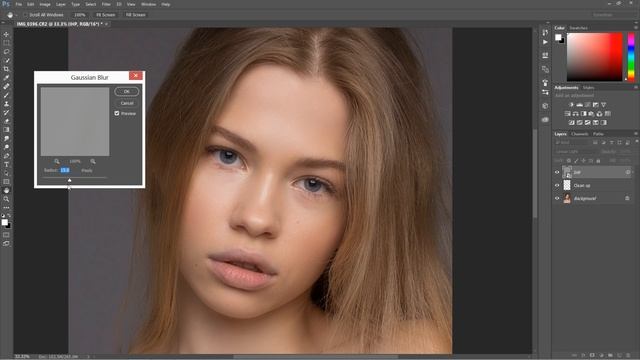640x360 pixels.
Task: Toggle lock transparent pixels
Action: [569, 161]
